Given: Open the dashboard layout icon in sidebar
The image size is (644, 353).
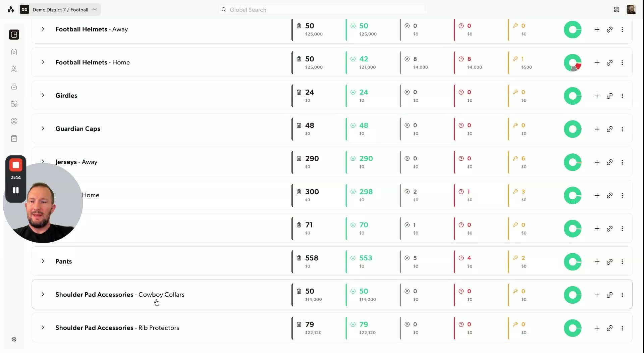Looking at the screenshot, I should click(14, 35).
